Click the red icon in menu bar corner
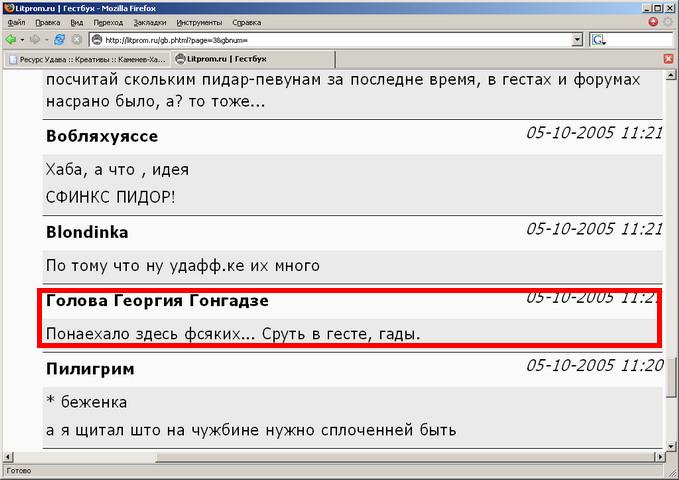The height and width of the screenshot is (480, 679). tap(653, 21)
